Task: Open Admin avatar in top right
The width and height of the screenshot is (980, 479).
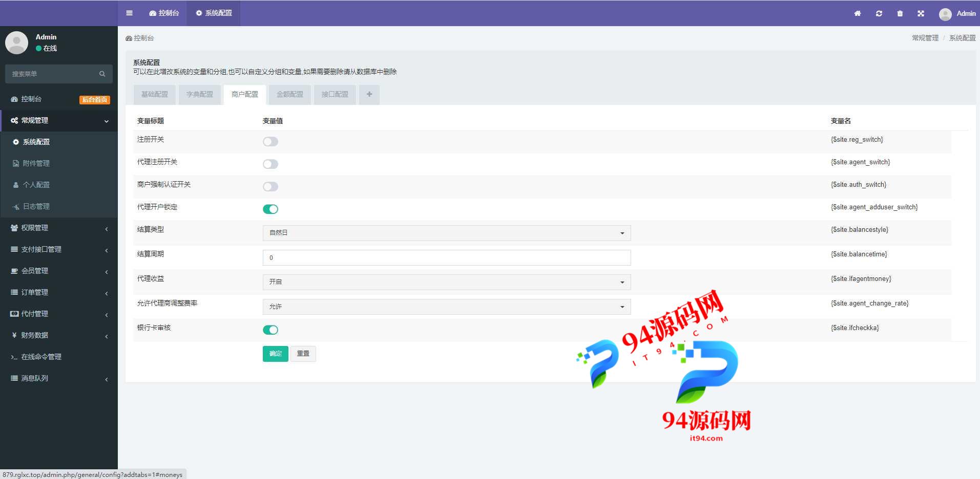Action: pos(945,14)
